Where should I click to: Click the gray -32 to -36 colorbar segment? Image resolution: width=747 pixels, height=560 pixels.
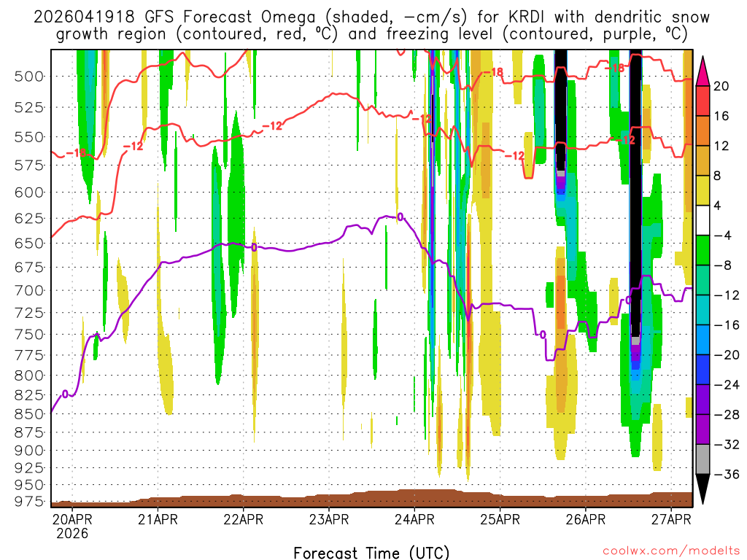pyautogui.click(x=703, y=459)
